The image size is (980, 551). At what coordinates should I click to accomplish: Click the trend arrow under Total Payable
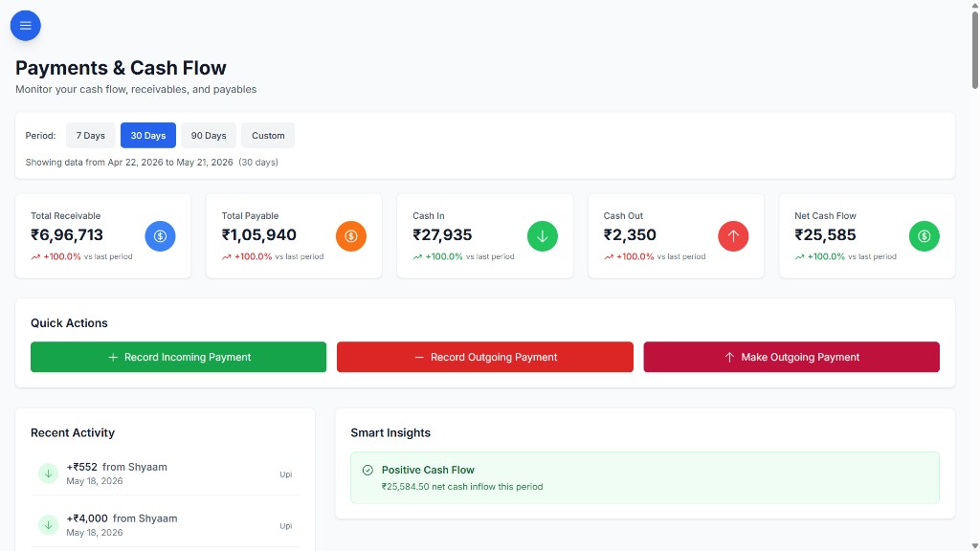tap(226, 256)
